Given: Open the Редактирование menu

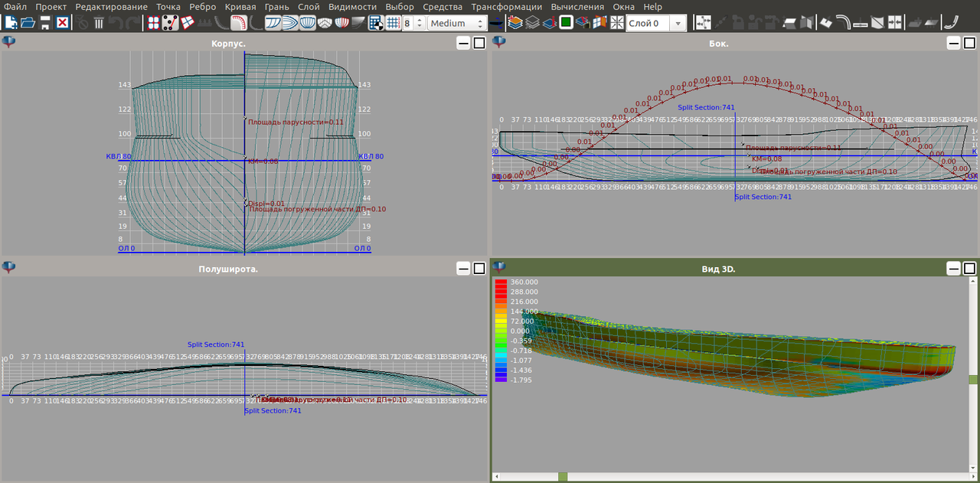Looking at the screenshot, I should (112, 7).
